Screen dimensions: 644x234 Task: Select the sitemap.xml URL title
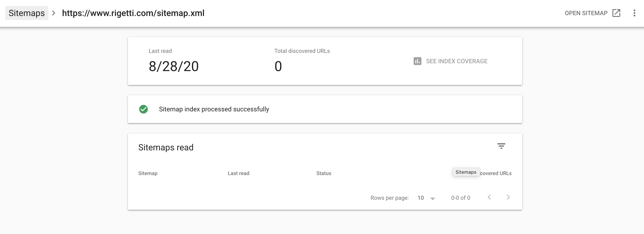tap(133, 13)
